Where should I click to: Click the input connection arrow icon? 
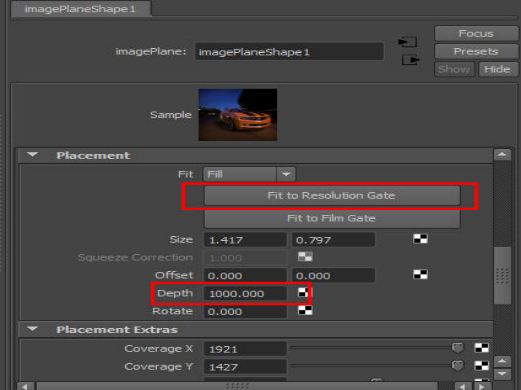pyautogui.click(x=408, y=42)
